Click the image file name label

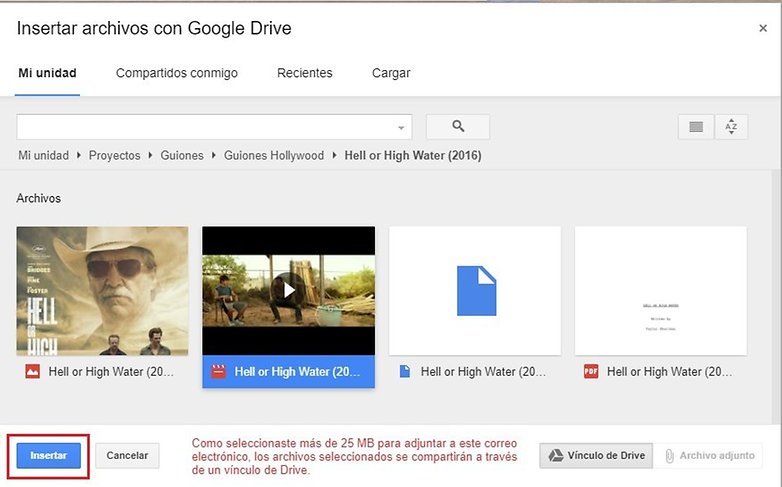coord(111,372)
